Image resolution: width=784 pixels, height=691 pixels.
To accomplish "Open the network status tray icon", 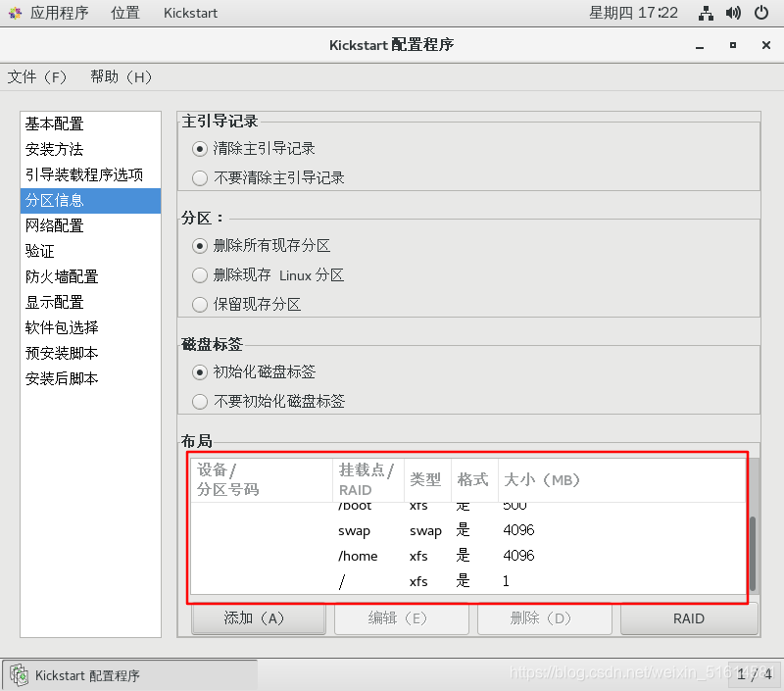I will coord(706,13).
